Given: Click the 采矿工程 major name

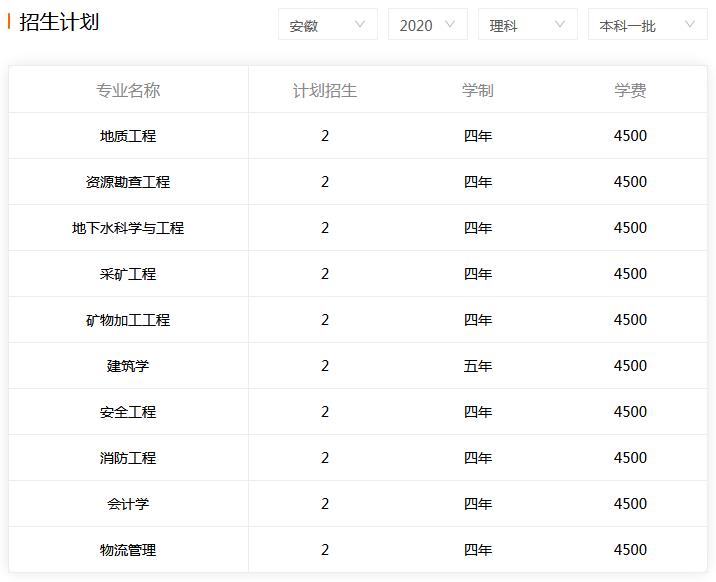Looking at the screenshot, I should pos(128,274).
